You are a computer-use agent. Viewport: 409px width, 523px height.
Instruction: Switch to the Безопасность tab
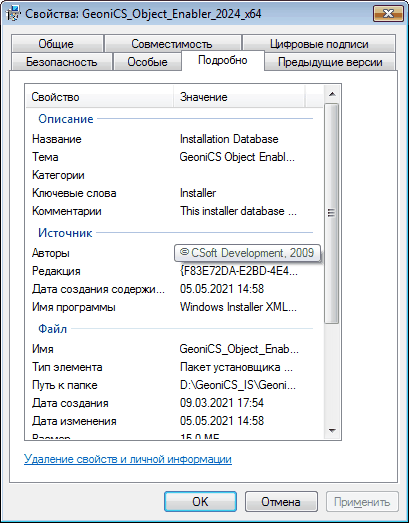point(62,62)
